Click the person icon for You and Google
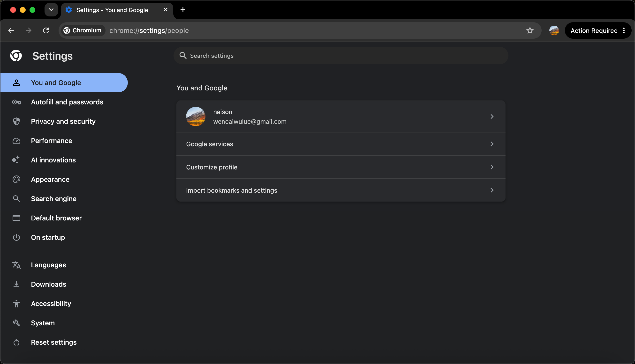 (x=16, y=83)
